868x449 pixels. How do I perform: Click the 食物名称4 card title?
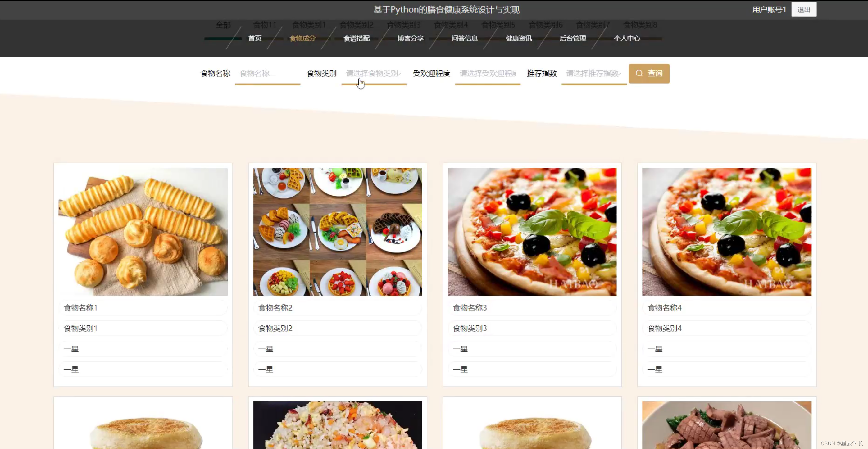[665, 307]
